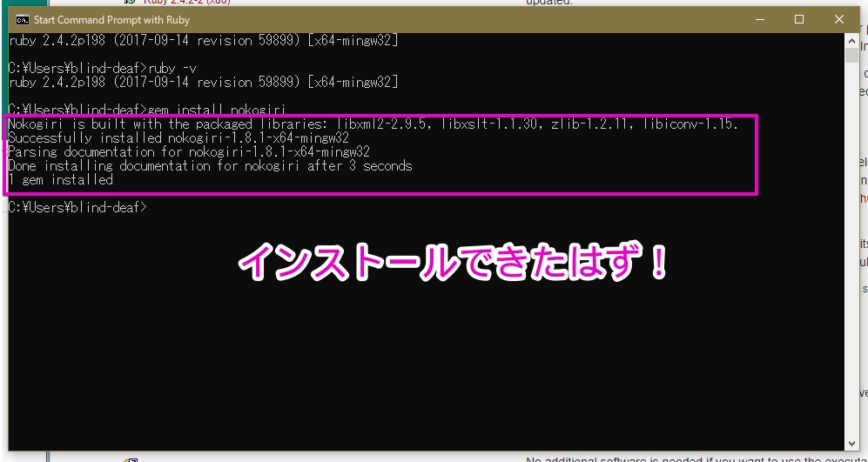Screen dimensions: 868x462
Task: Maximize the Command Prompt window
Action: [799, 20]
